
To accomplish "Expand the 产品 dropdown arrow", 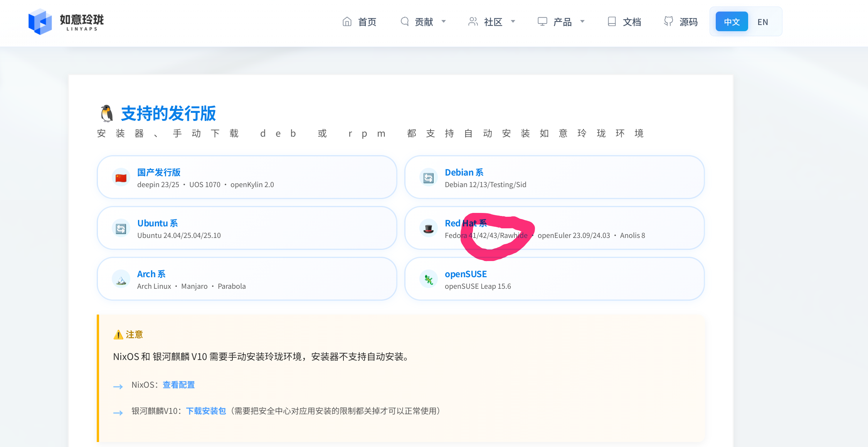I will pos(582,22).
